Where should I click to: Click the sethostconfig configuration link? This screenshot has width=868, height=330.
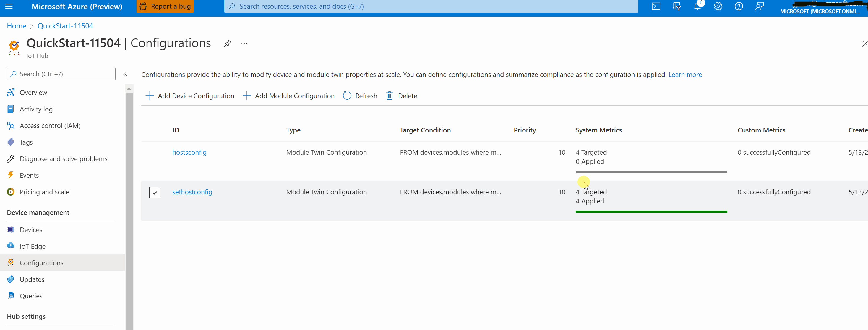click(192, 192)
